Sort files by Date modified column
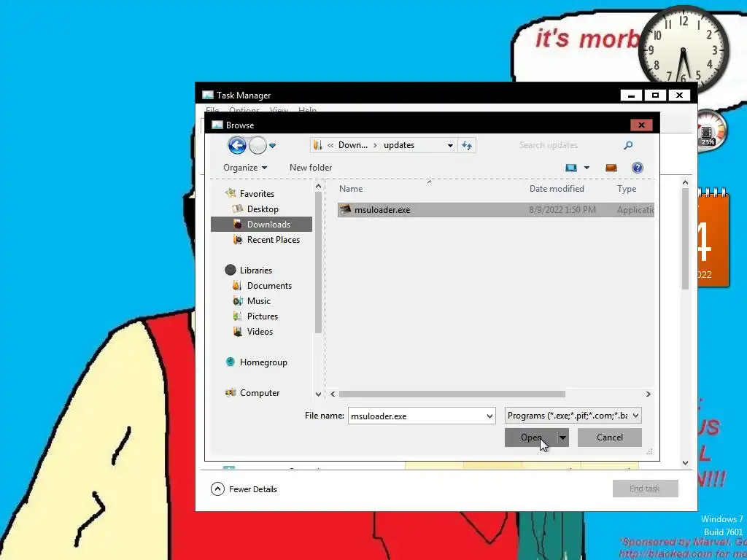 point(557,189)
